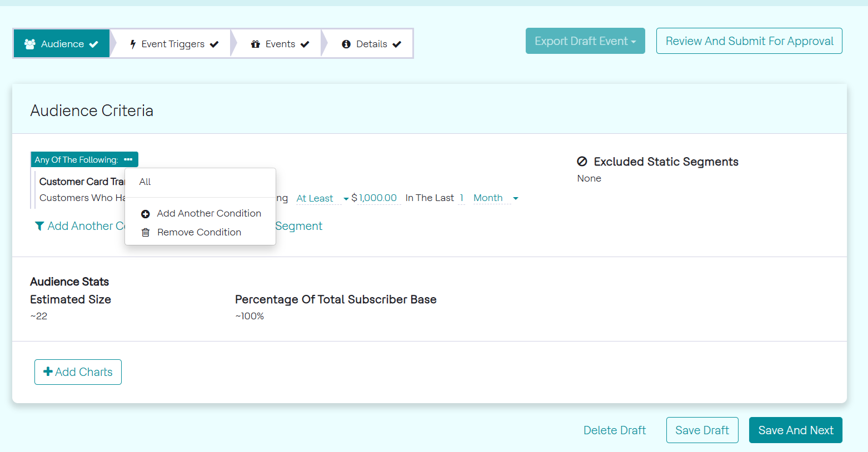Click the funnel filter icon
This screenshot has width=868, height=452.
(x=39, y=226)
